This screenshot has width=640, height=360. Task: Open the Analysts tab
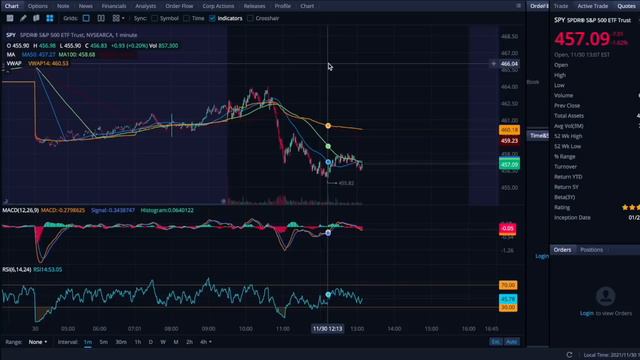(146, 6)
